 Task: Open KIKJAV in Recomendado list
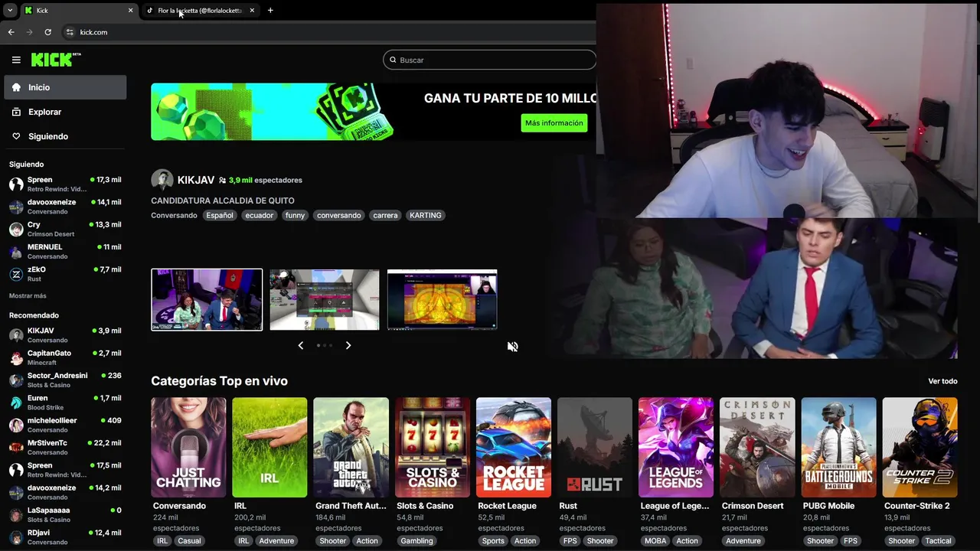pos(65,335)
